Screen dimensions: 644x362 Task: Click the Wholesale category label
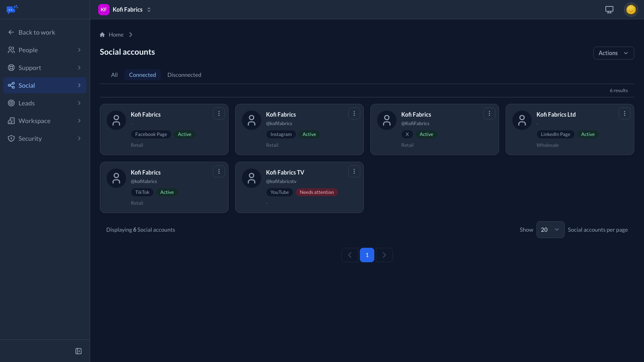547,145
